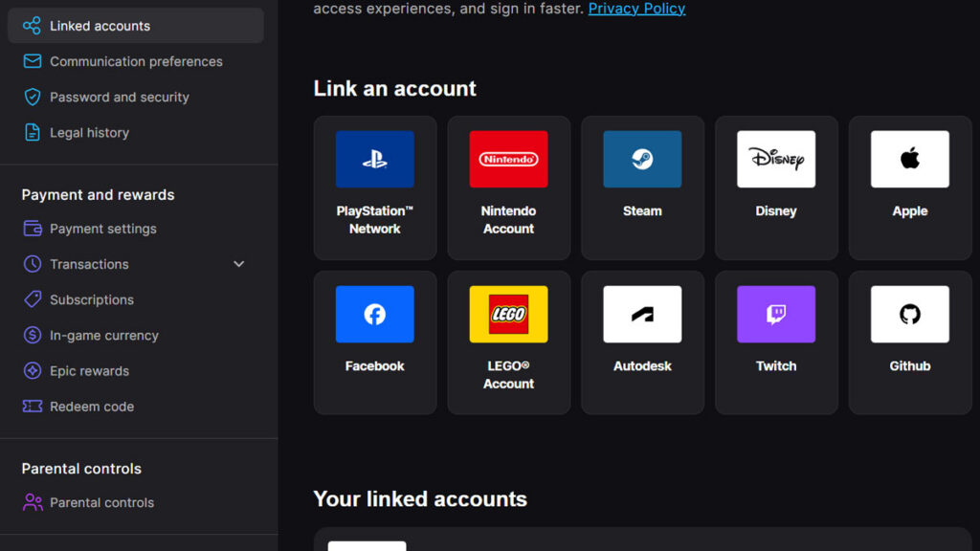This screenshot has width=980, height=551.
Task: Click the Password and security shield icon
Action: point(32,97)
